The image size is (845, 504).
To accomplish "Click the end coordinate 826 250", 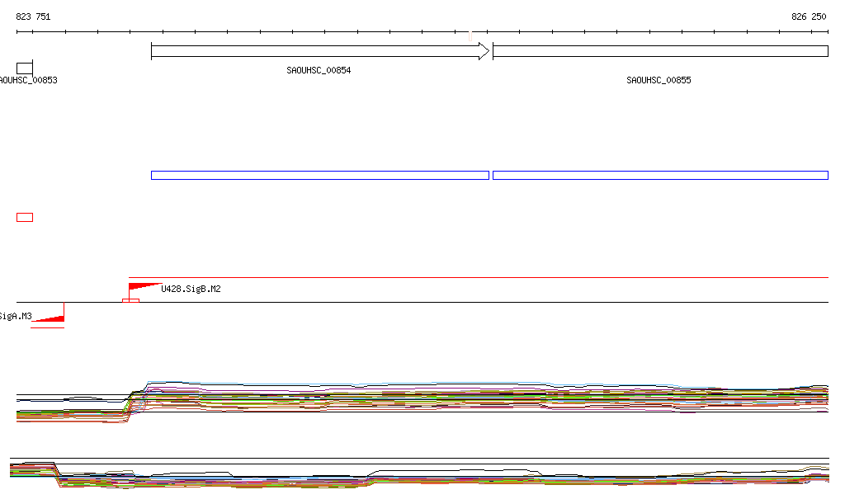I will coord(809,16).
